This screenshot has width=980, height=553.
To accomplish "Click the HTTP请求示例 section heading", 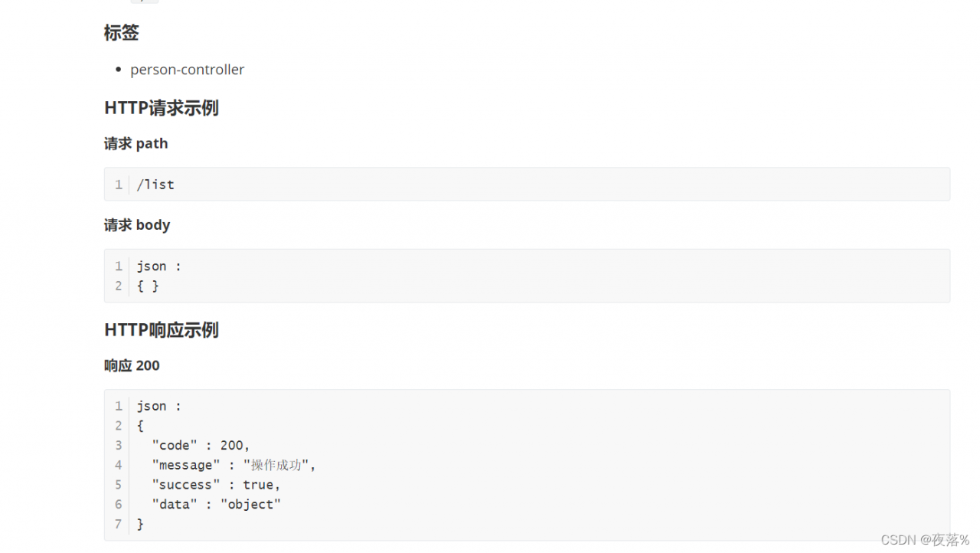I will [x=162, y=108].
